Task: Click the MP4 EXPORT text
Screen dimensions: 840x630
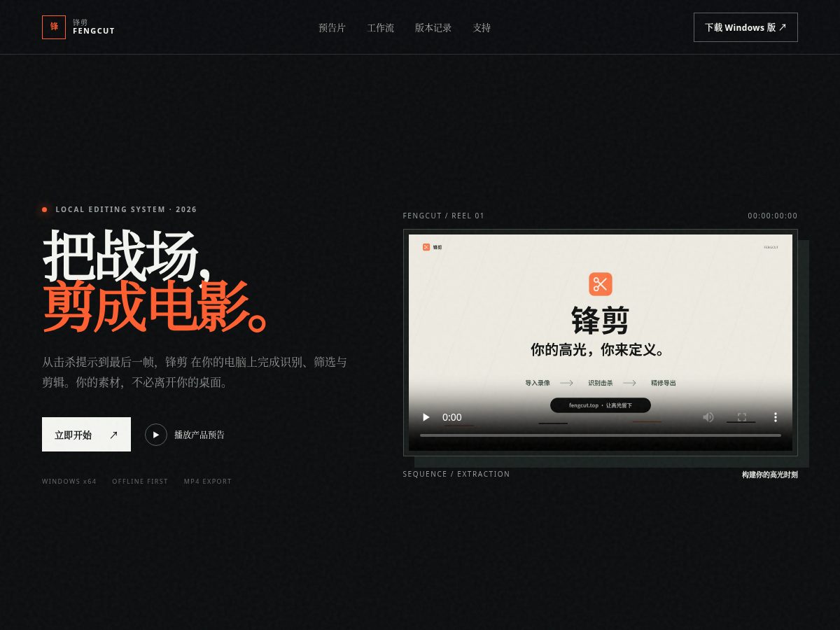Action: point(208,482)
